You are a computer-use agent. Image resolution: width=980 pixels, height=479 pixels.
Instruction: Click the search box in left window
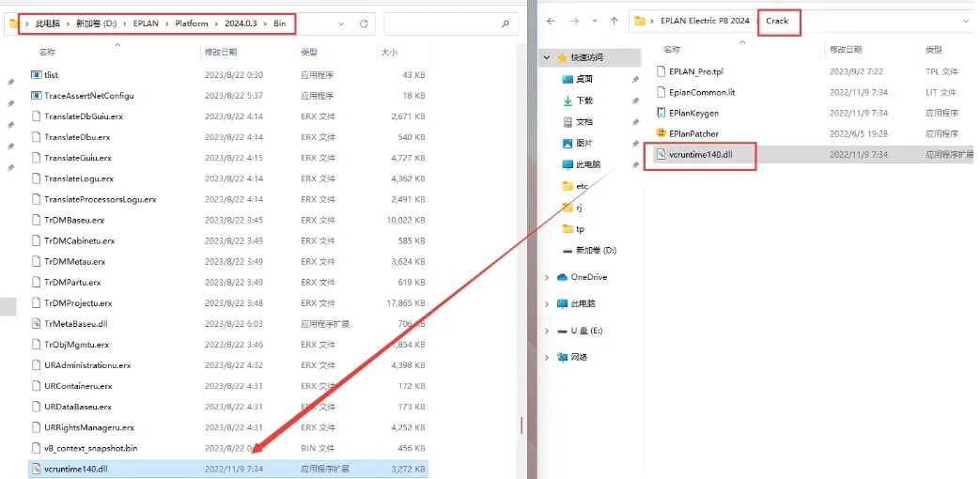(x=451, y=23)
